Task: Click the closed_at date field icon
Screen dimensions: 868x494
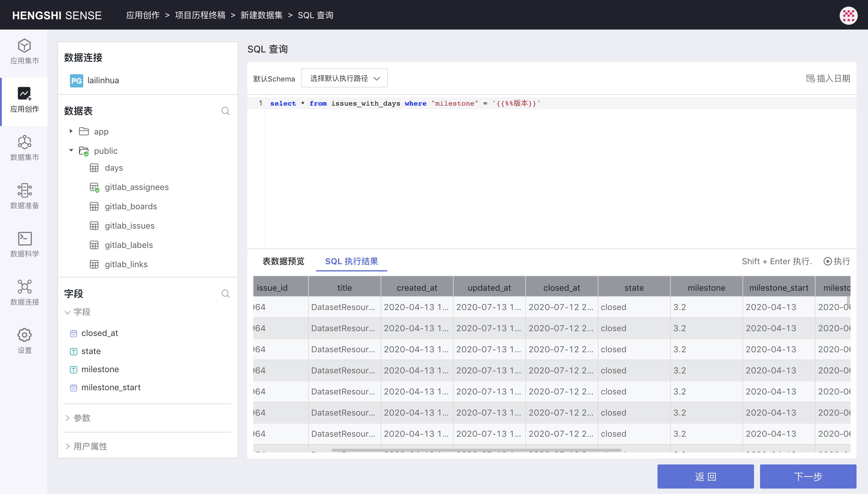Action: pos(73,334)
